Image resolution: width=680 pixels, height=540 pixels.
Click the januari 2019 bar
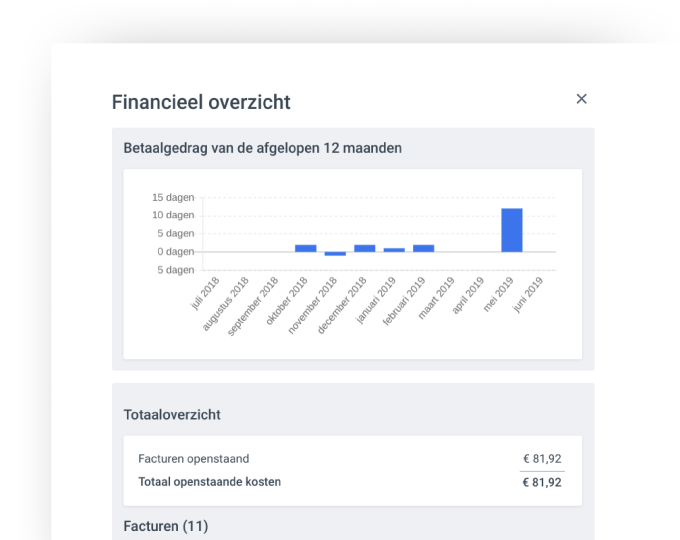click(x=394, y=250)
